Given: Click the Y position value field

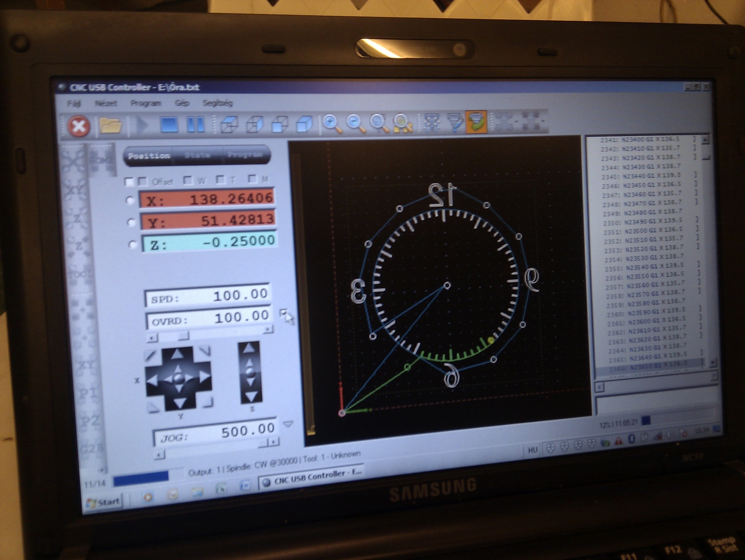Looking at the screenshot, I should (x=208, y=220).
